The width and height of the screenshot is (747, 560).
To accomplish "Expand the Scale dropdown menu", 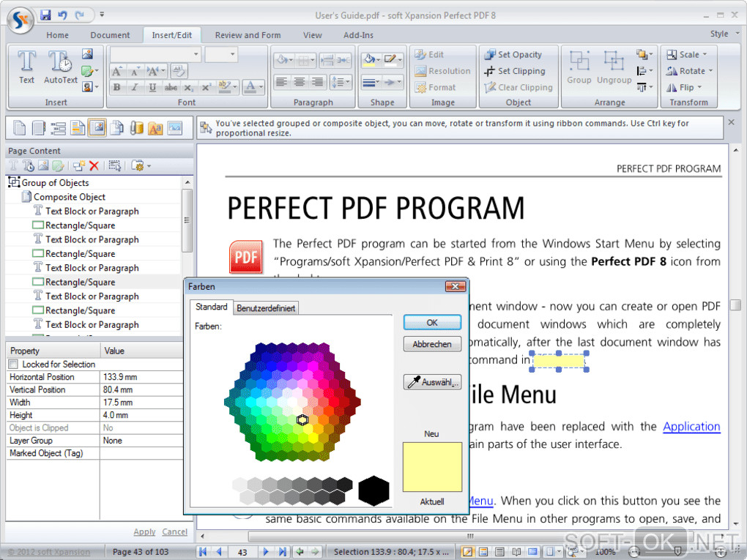I will [686, 54].
